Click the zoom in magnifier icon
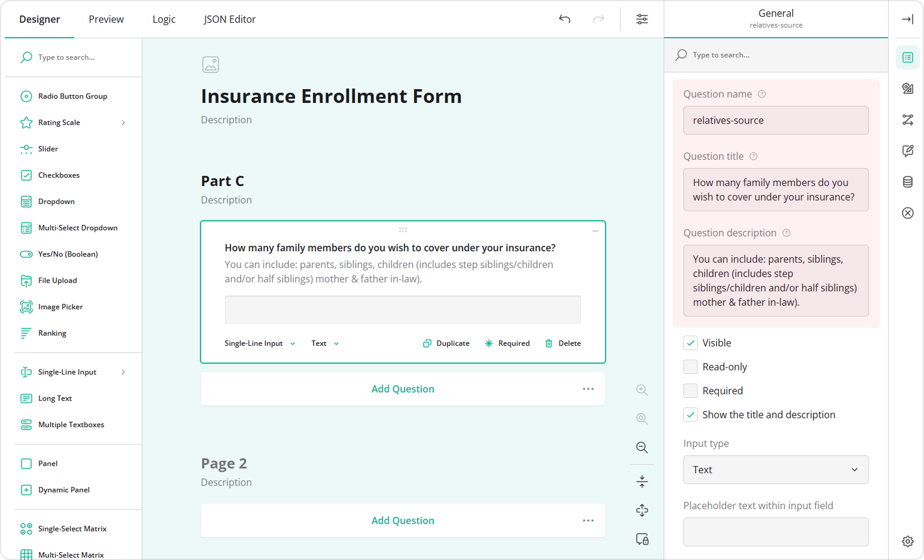924x560 pixels. click(x=642, y=390)
